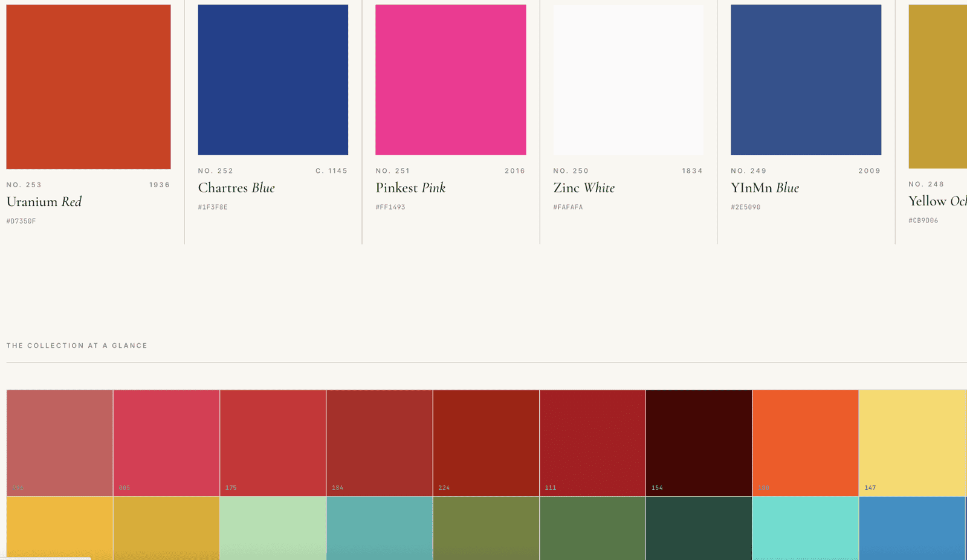The image size is (967, 560).
Task: Click the dark maroon swatch labeled 154
Action: 699,443
